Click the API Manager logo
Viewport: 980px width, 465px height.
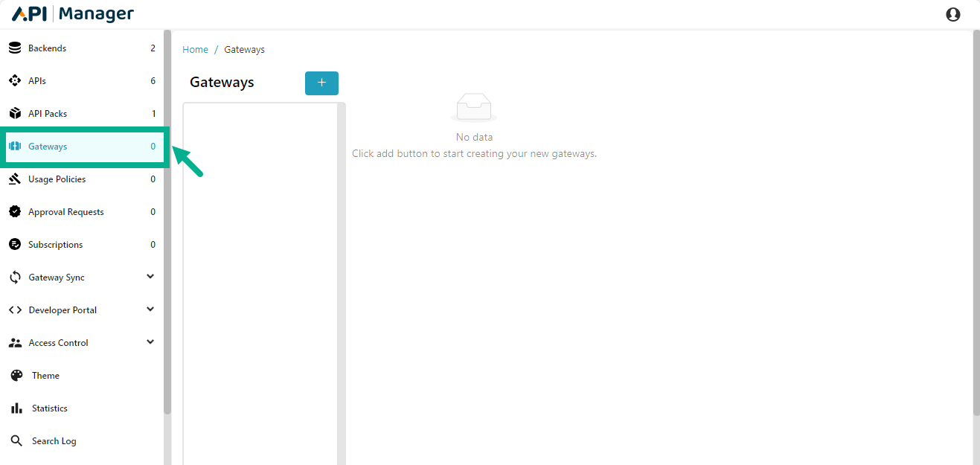pyautogui.click(x=73, y=14)
